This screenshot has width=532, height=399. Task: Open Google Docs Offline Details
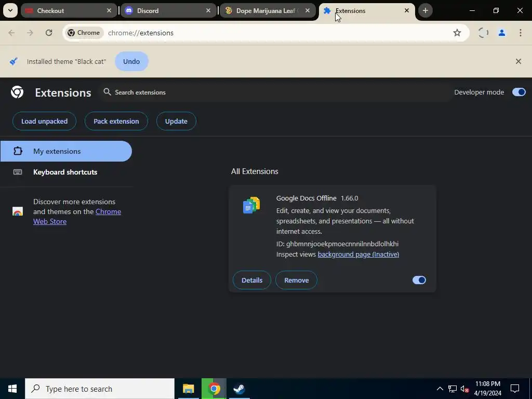(x=252, y=280)
